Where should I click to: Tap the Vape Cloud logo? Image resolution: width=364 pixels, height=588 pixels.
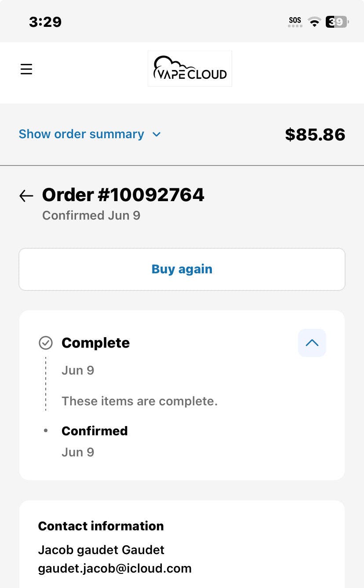[190, 69]
